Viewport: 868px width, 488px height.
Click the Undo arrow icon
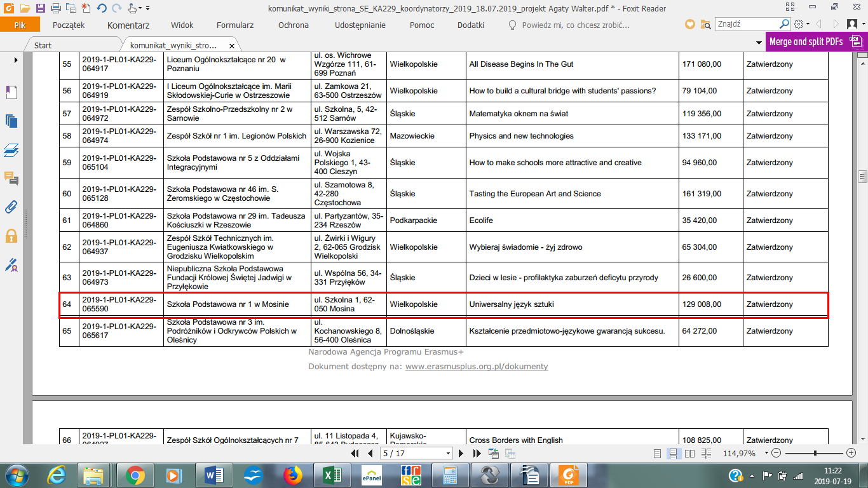click(102, 8)
